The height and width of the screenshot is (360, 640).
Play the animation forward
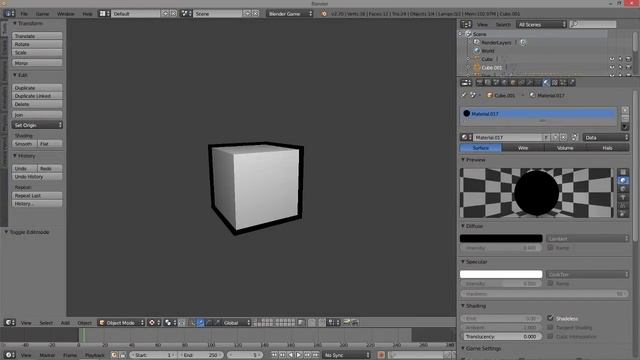point(299,355)
